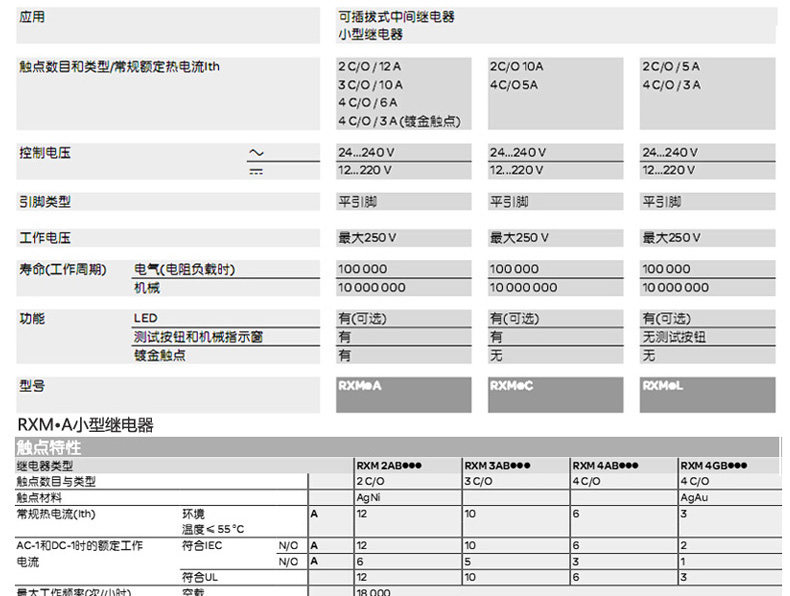Viewport: 790px width, 596px height.
Task: Click the RXM●C model cell
Action: (x=555, y=394)
